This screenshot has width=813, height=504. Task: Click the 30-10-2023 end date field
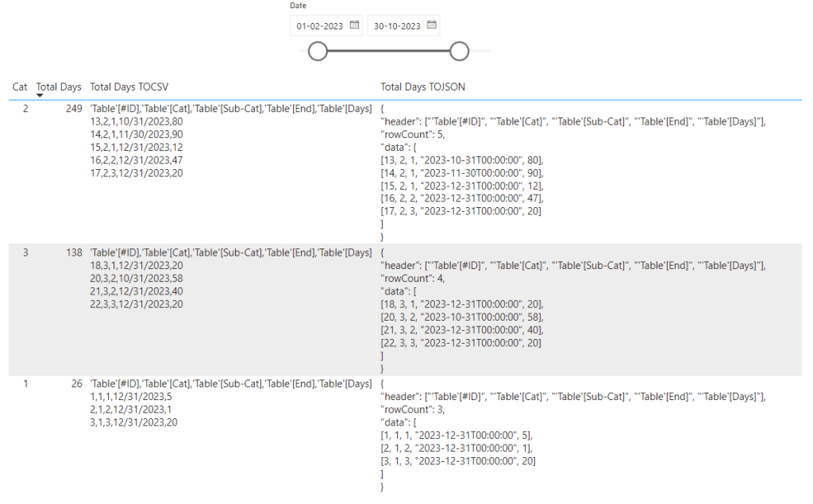[x=397, y=26]
